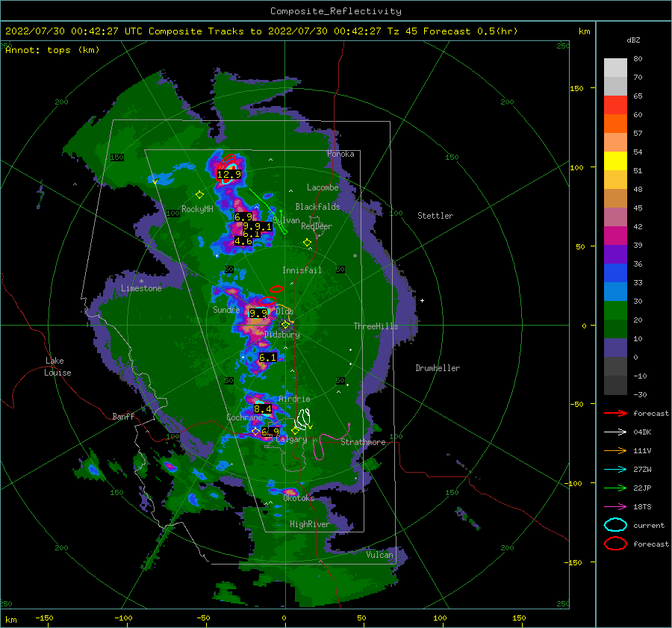Viewport: 672px width, 628px height.
Task: Click the Drumheller label
Action: click(438, 368)
